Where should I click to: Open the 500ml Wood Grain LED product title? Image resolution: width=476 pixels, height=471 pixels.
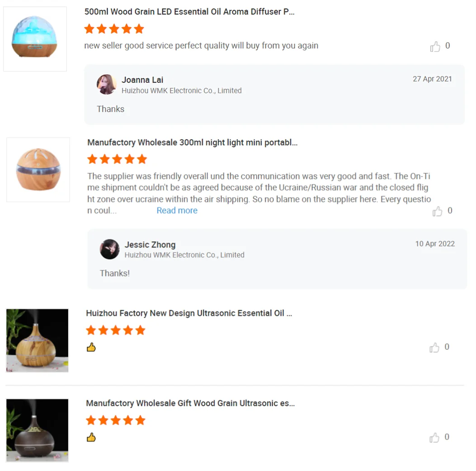click(x=189, y=12)
